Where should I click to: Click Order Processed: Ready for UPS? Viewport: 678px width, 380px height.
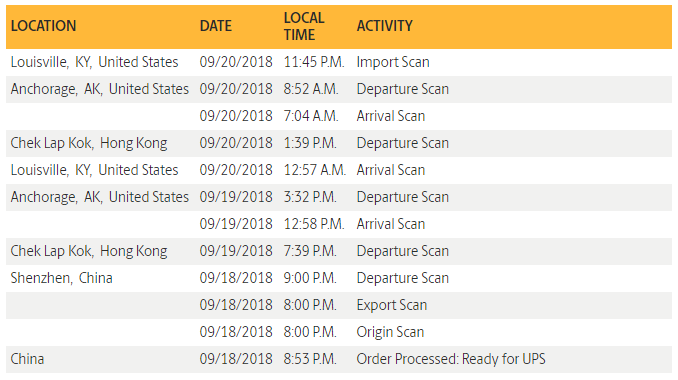pos(451,359)
